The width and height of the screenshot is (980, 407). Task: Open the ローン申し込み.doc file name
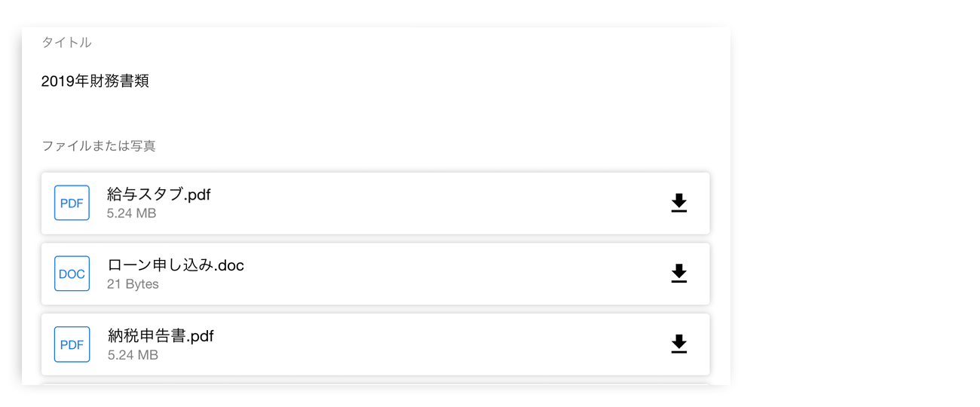click(176, 265)
